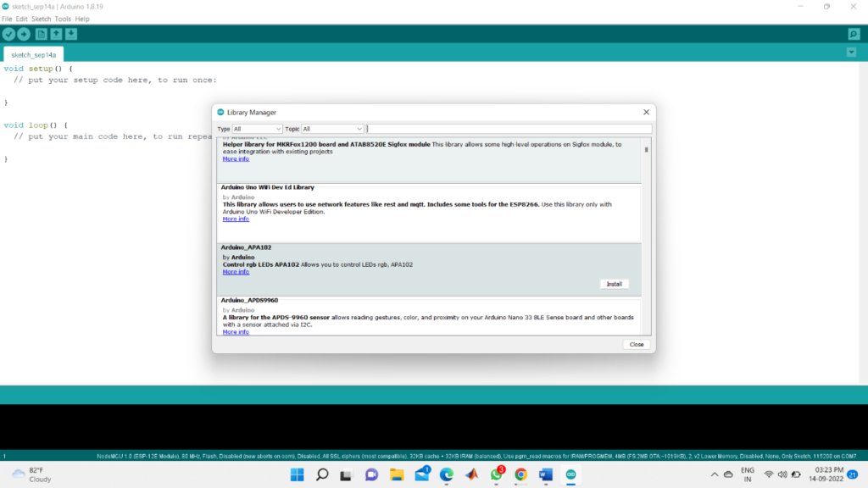Click the Library Manager search field

coord(509,129)
